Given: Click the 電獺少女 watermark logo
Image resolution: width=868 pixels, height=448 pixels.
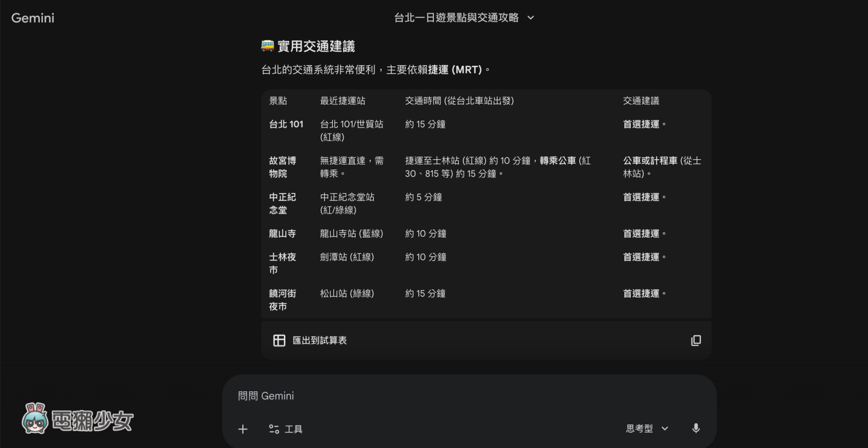Looking at the screenshot, I should 77,420.
